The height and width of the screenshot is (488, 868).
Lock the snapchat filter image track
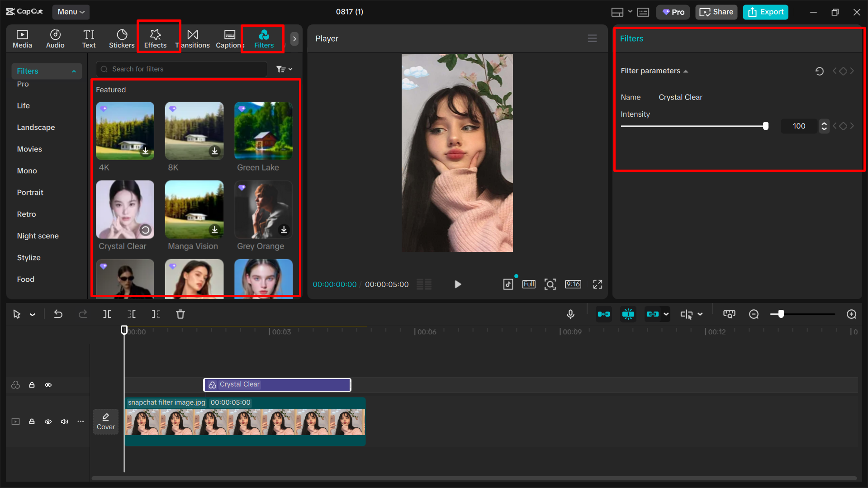coord(32,421)
